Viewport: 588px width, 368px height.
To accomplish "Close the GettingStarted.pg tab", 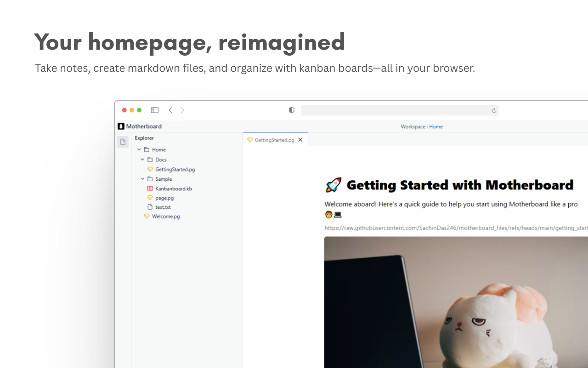I will (x=300, y=140).
